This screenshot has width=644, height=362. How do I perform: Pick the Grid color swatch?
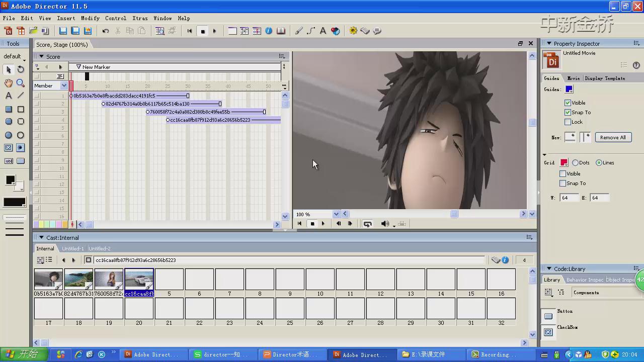564,162
